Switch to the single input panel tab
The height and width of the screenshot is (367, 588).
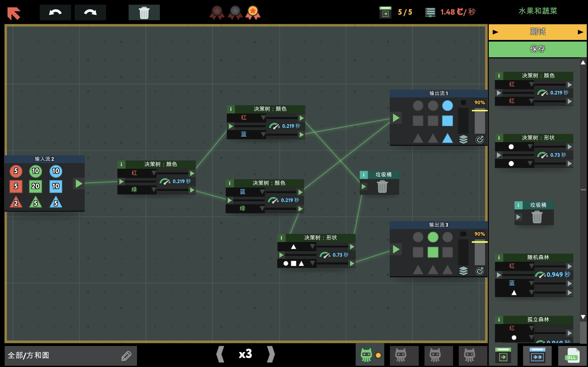pos(503,356)
